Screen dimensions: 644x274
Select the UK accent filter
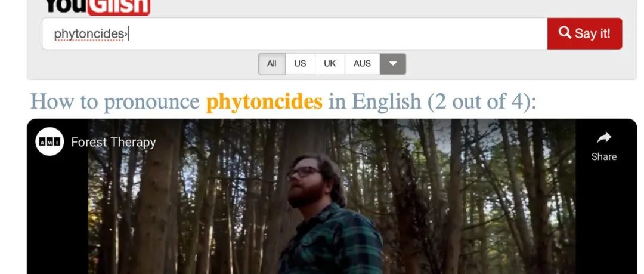click(x=330, y=64)
